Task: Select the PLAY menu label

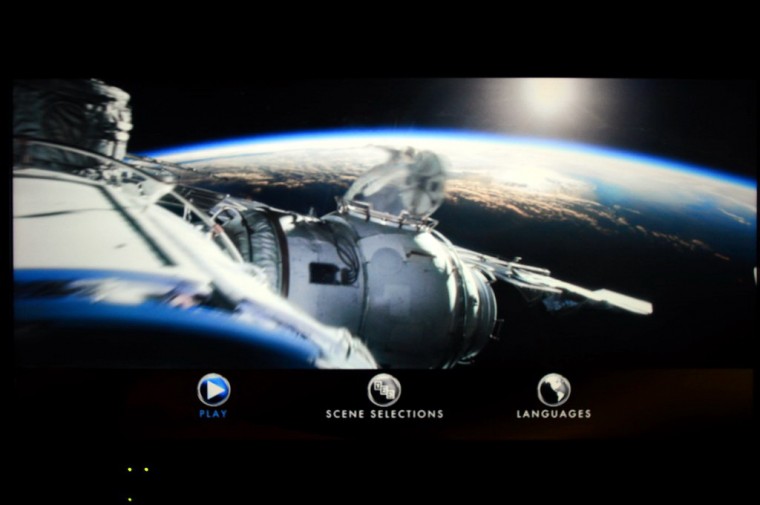Action: click(x=213, y=414)
